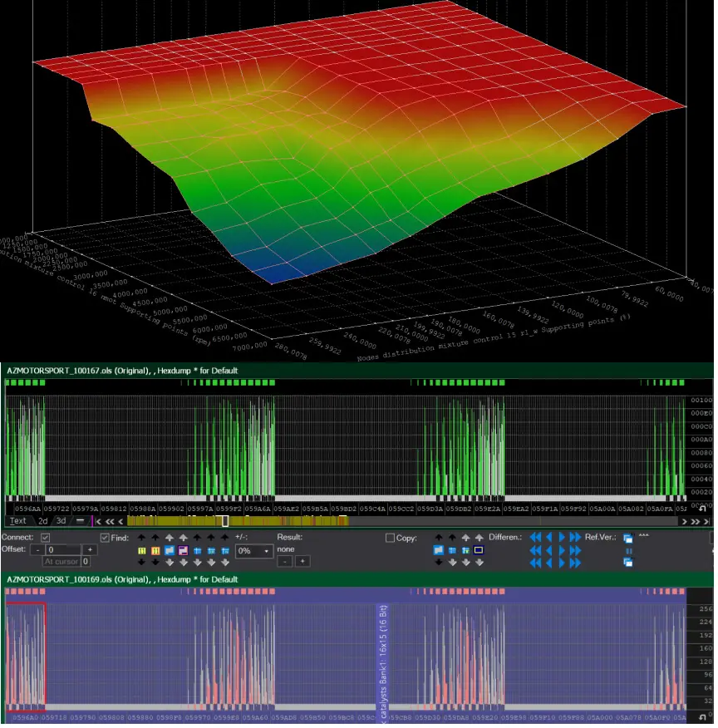
Task: Click the At cursor button
Action: coord(61,562)
